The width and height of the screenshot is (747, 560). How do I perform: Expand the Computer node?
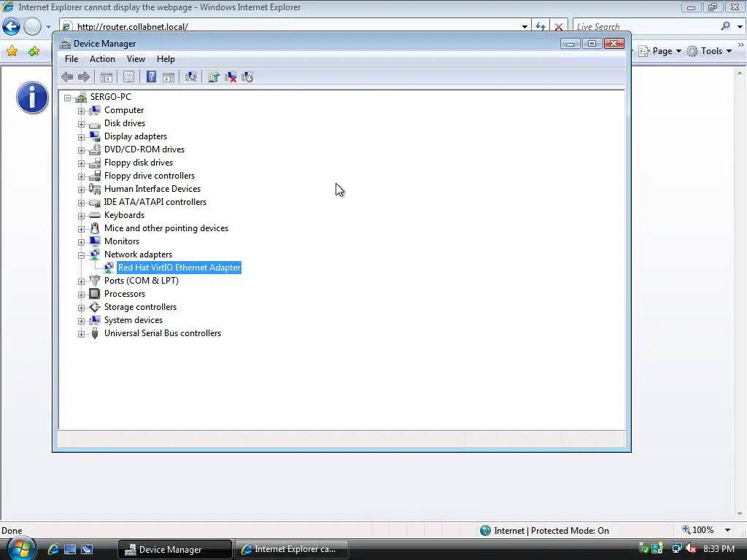82,111
